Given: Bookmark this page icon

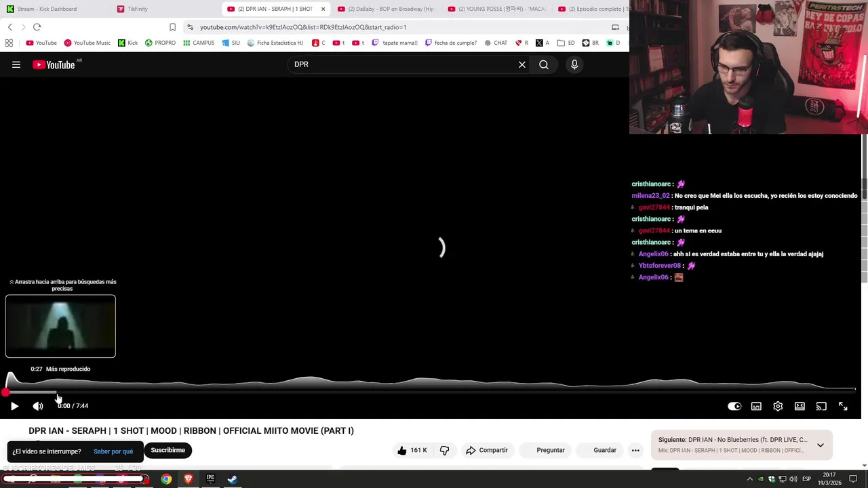Looking at the screenshot, I should (x=172, y=27).
